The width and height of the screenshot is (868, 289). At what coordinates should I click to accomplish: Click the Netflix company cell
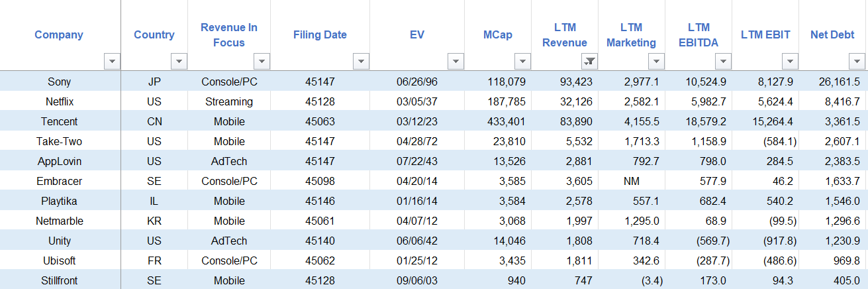tap(59, 101)
